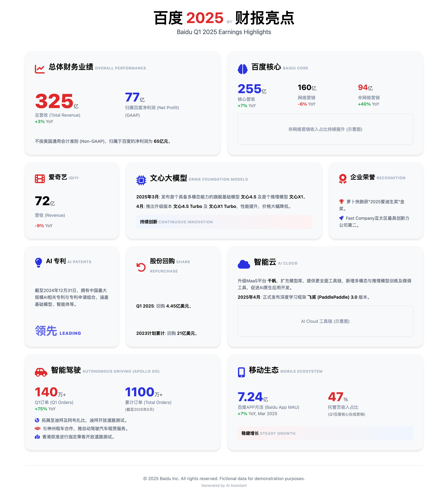The width and height of the screenshot is (448, 498).
Task: Click the 领先 LEADING label
Action: 58,331
